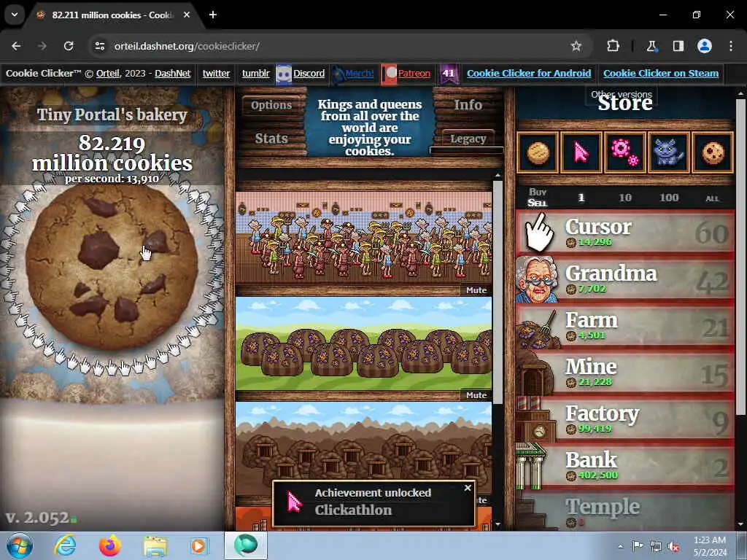Open the Windows Start menu
Screen dimensions: 747x560
[x=20, y=545]
